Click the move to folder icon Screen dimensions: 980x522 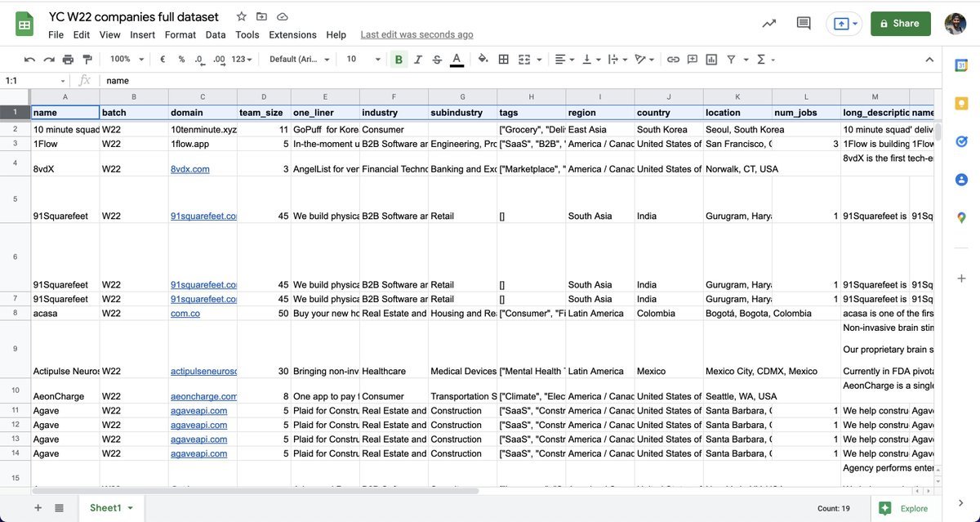pyautogui.click(x=261, y=16)
